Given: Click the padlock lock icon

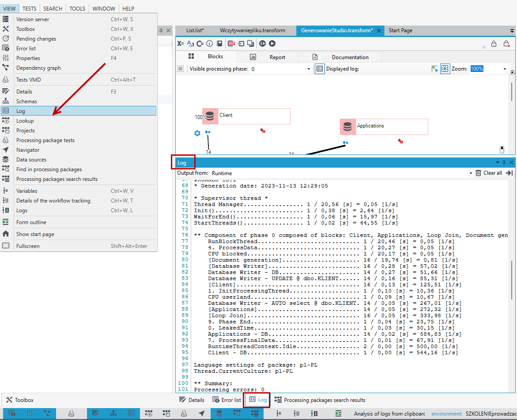Looking at the screenshot, I should coord(494,44).
